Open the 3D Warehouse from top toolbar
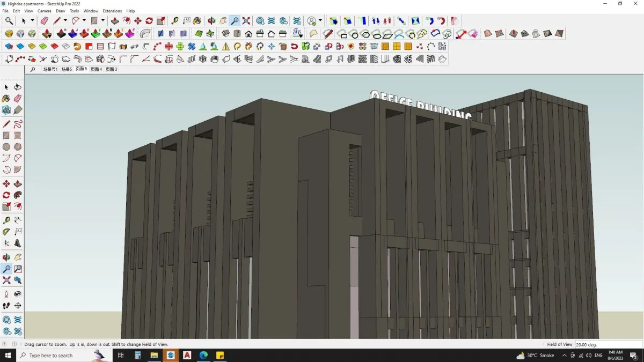The height and width of the screenshot is (362, 644). tap(260, 21)
